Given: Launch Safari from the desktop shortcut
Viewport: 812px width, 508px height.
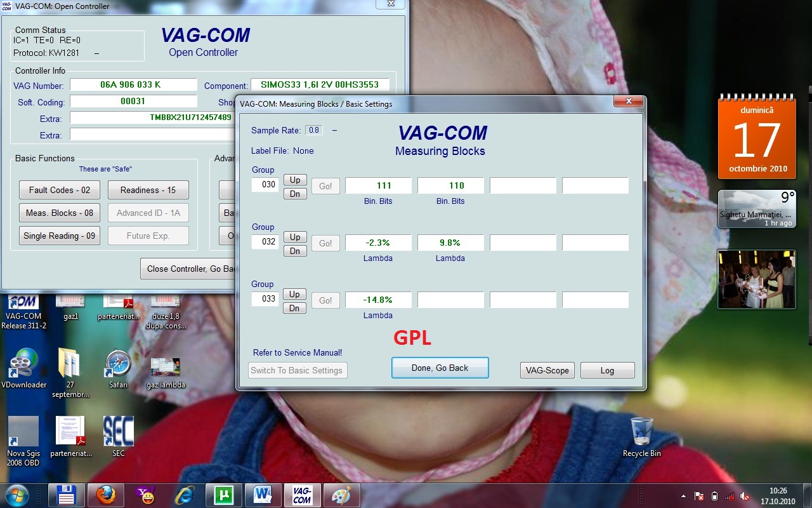Looking at the screenshot, I should pyautogui.click(x=118, y=368).
